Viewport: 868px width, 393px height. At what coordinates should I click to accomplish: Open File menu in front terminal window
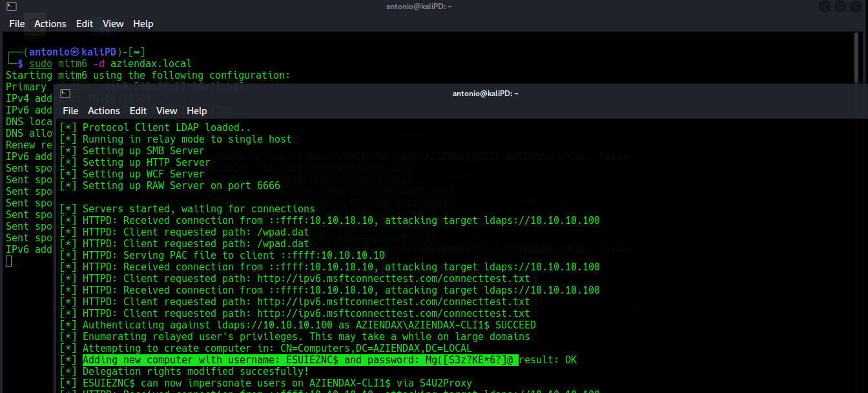coord(70,111)
